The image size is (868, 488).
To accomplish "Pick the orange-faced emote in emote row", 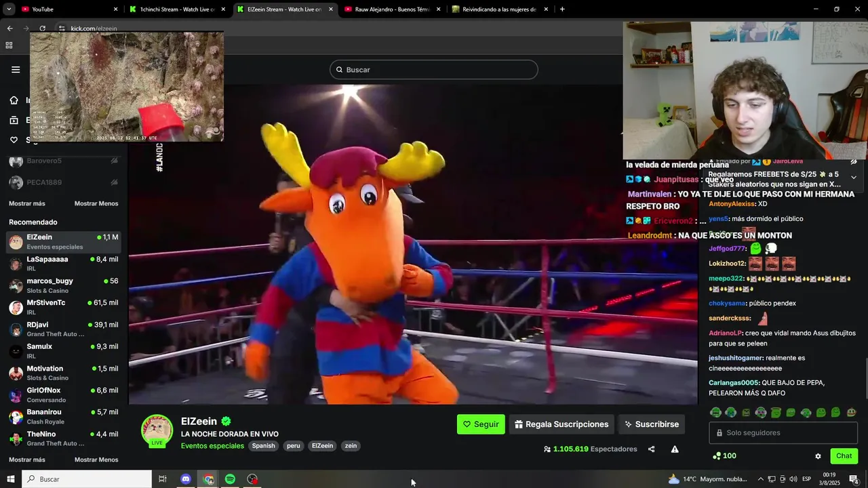I will (852, 412).
